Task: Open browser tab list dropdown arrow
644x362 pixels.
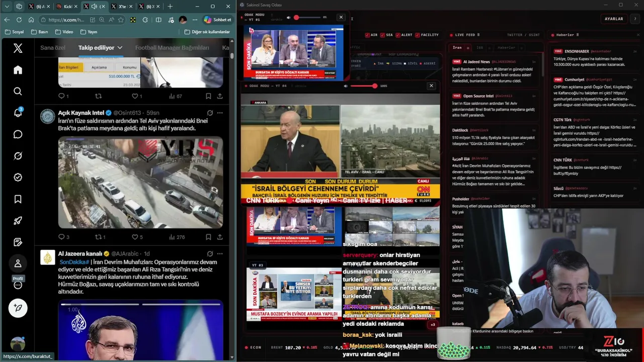Action: [7, 7]
